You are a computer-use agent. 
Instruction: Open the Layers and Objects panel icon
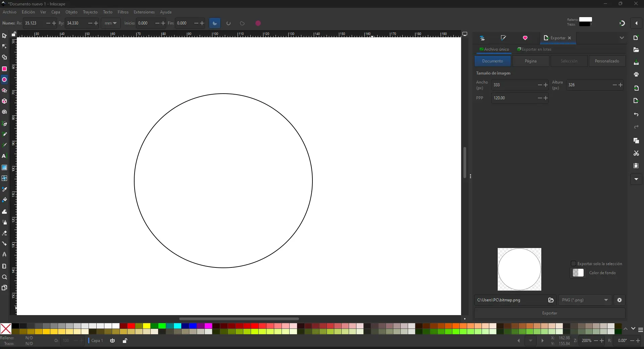482,38
